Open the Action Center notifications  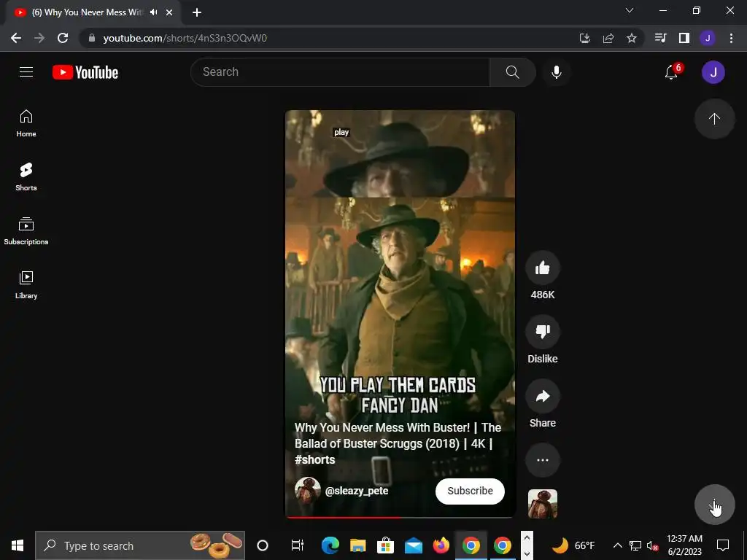click(x=723, y=545)
